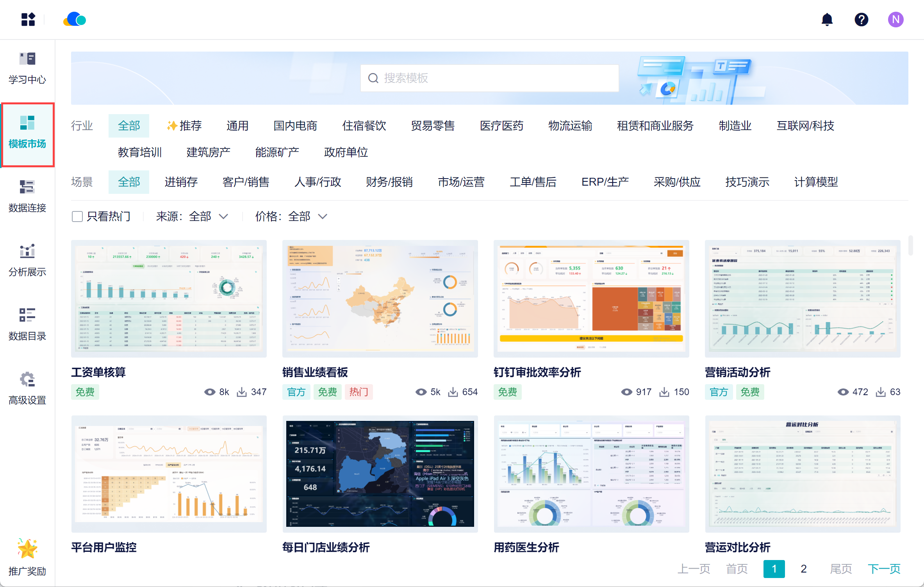
Task: Open 数据目录 in the sidebar
Action: (x=27, y=325)
